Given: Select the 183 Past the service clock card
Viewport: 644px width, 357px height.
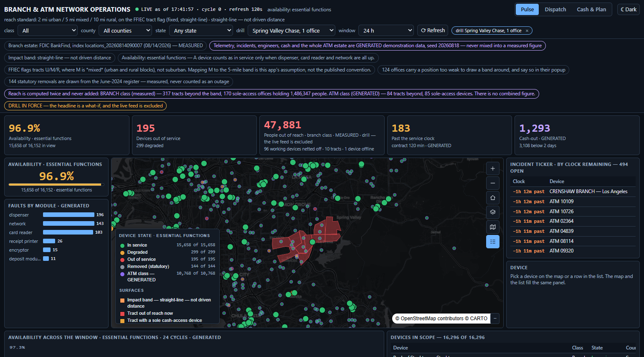Looking at the screenshot, I should pos(449,135).
